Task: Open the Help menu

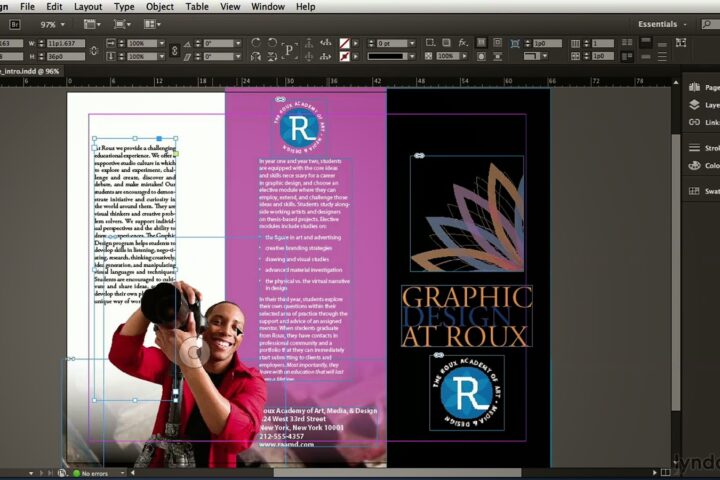Action: tap(305, 6)
